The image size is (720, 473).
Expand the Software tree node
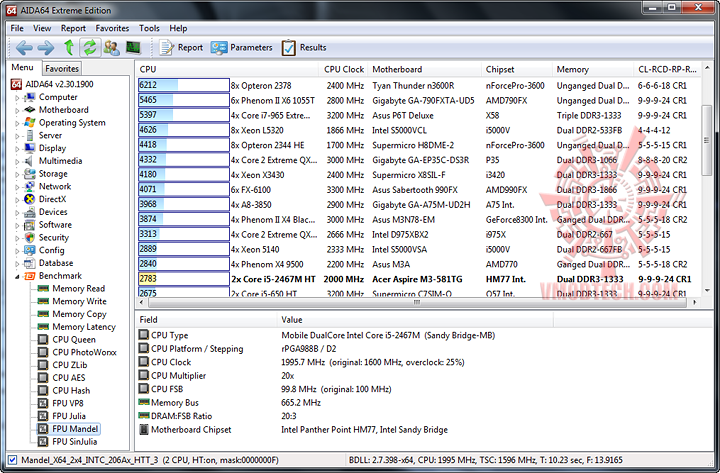pos(17,225)
